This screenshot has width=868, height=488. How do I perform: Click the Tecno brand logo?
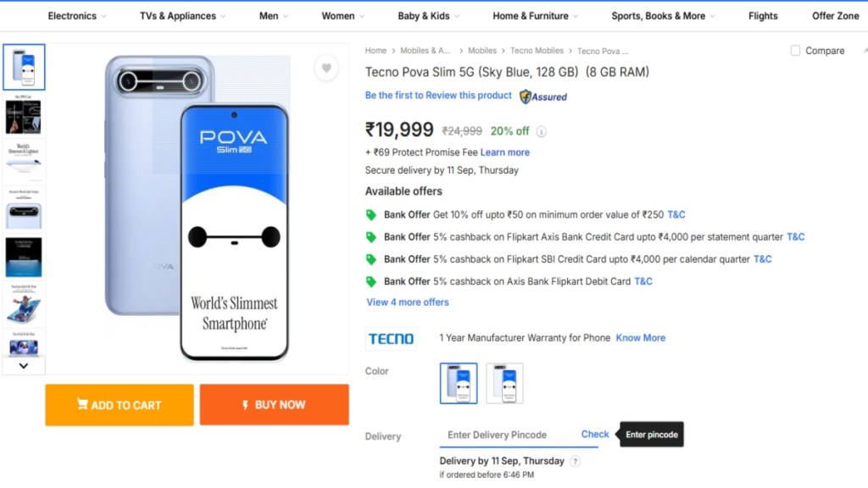391,339
